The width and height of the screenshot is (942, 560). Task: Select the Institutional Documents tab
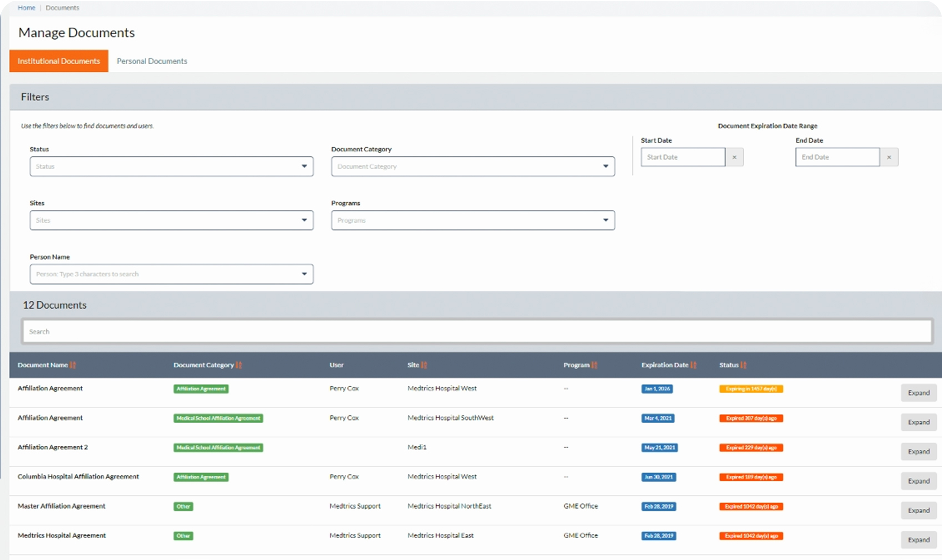tap(59, 61)
